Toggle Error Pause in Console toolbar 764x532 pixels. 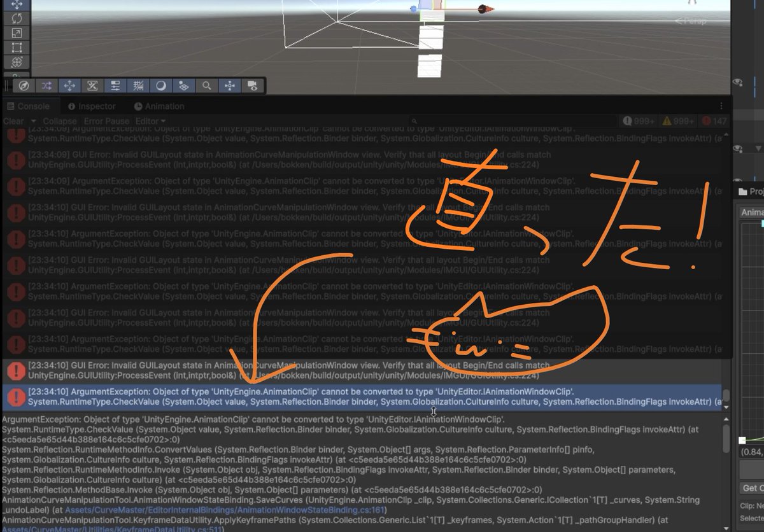[x=106, y=121]
